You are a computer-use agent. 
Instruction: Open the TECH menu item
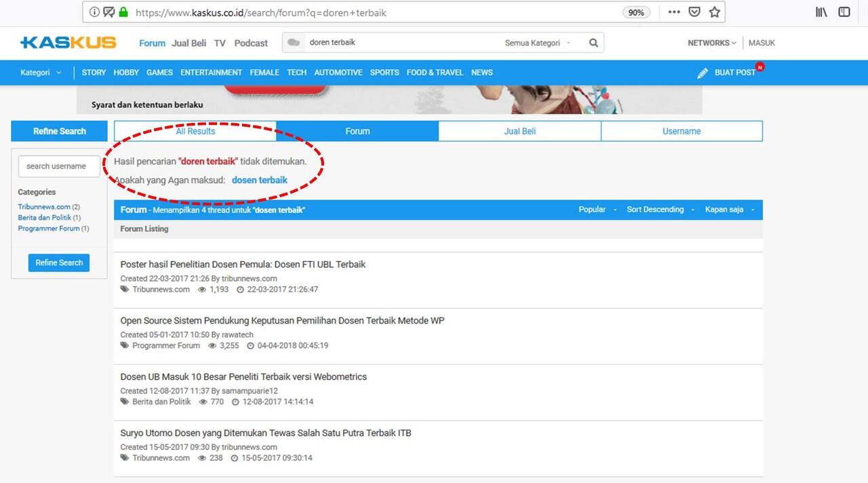coord(296,73)
